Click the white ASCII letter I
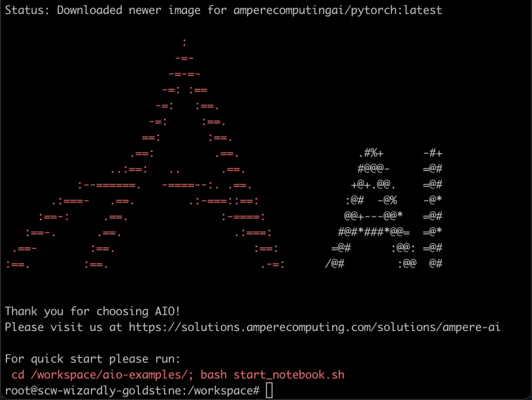532x400 pixels. click(432, 208)
